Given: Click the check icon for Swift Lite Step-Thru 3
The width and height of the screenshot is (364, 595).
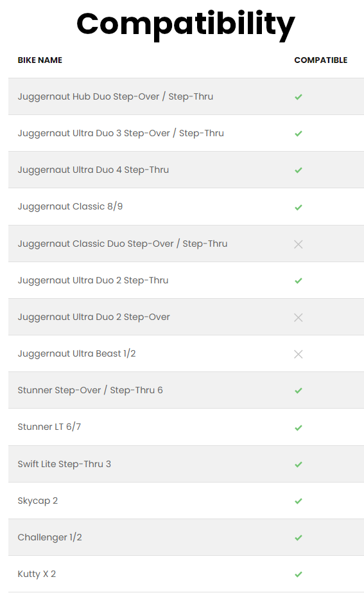Looking at the screenshot, I should pyautogui.click(x=299, y=464).
